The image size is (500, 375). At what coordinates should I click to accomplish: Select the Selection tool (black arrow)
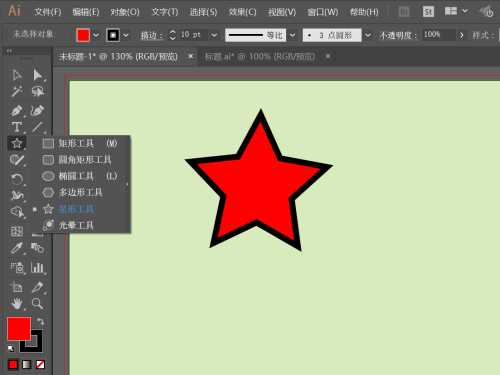click(17, 75)
